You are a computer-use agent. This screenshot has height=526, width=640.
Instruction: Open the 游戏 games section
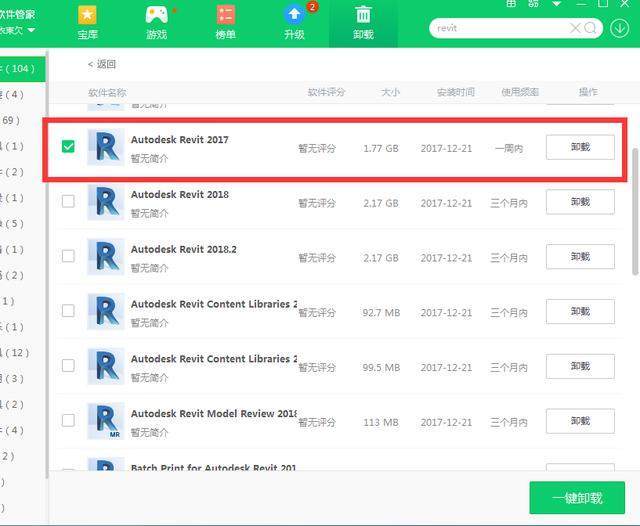(x=156, y=22)
